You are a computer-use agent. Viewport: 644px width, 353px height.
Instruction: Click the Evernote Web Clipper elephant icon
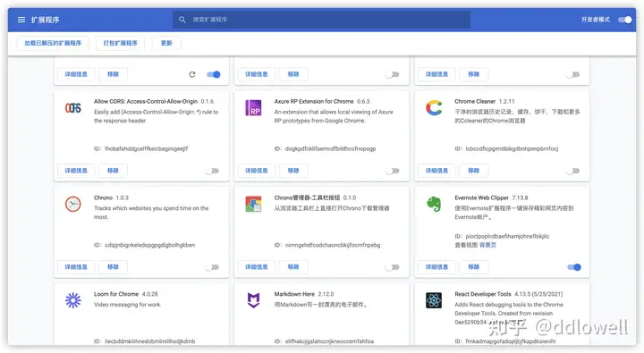click(434, 204)
